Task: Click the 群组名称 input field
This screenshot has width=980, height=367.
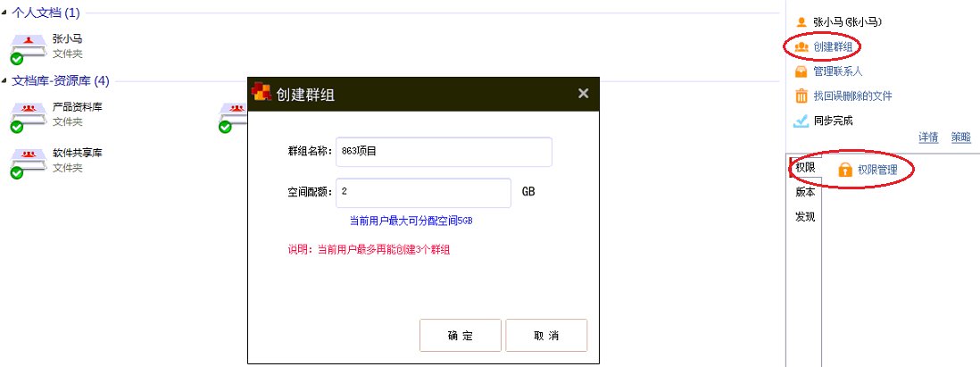Action: coord(444,152)
